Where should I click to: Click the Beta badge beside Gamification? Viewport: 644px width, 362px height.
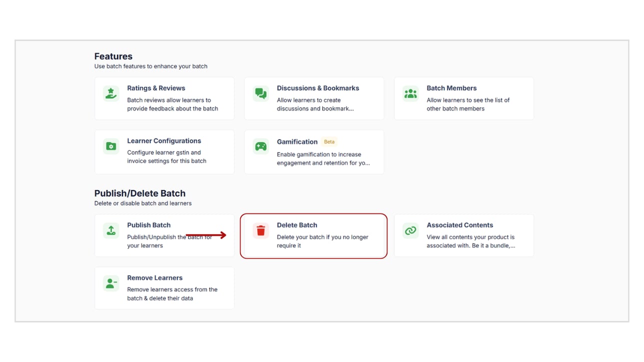point(329,142)
